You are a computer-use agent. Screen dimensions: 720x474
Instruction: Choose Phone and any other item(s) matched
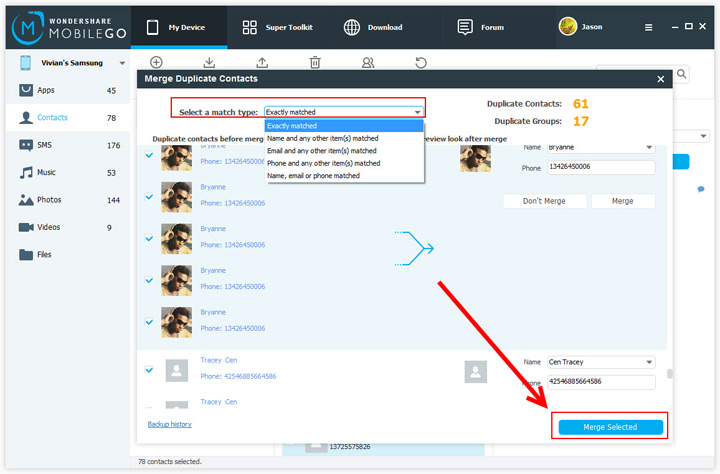(x=344, y=163)
